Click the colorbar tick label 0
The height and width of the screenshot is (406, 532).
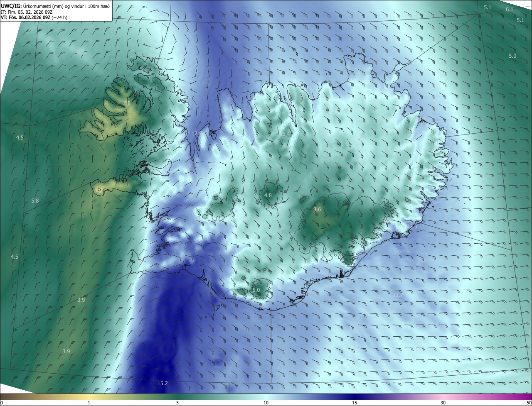pyautogui.click(x=1, y=403)
